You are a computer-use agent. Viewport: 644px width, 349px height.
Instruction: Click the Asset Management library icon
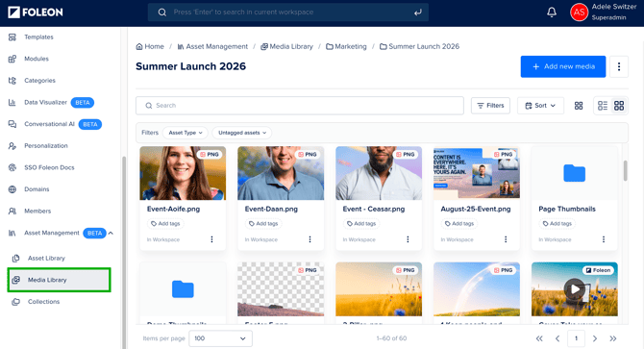(x=12, y=234)
